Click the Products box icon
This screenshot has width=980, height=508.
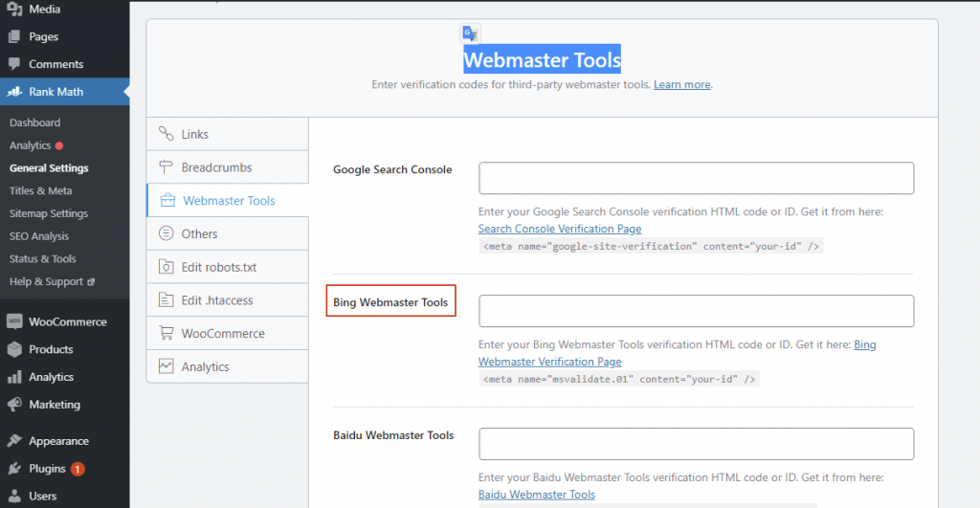pyautogui.click(x=14, y=349)
